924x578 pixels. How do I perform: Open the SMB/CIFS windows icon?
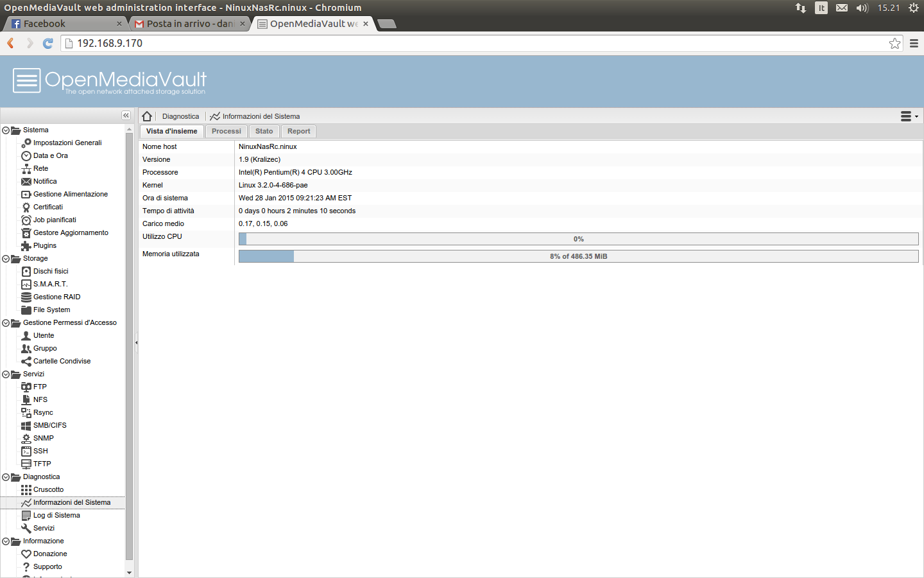26,425
